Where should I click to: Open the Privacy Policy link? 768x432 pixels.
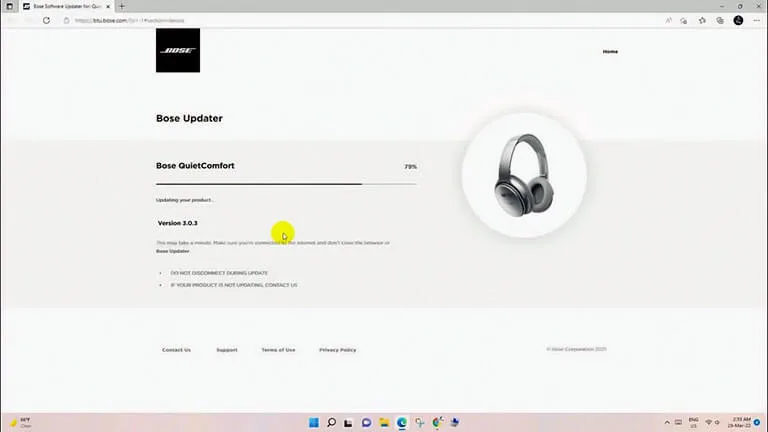[337, 350]
